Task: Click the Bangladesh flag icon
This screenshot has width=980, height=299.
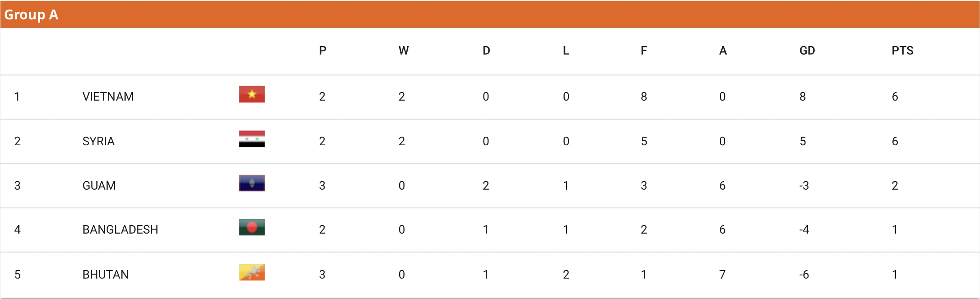Action: (252, 227)
